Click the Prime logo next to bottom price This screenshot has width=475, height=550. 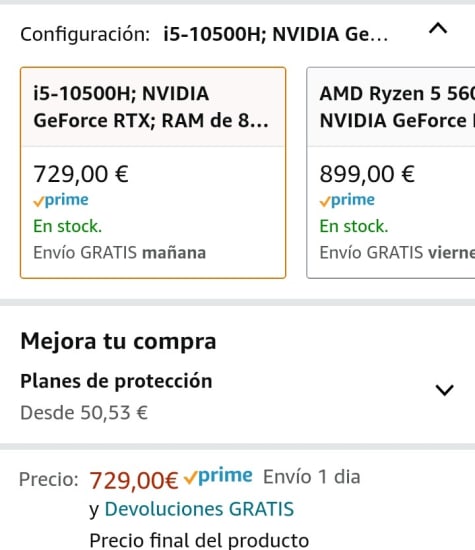[218, 477]
